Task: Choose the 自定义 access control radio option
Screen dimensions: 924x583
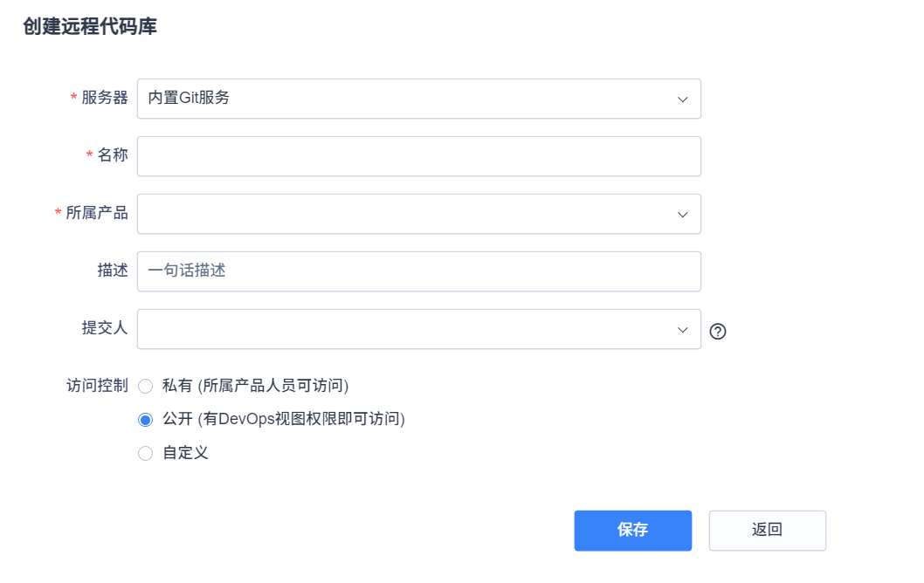Action: pyautogui.click(x=146, y=453)
